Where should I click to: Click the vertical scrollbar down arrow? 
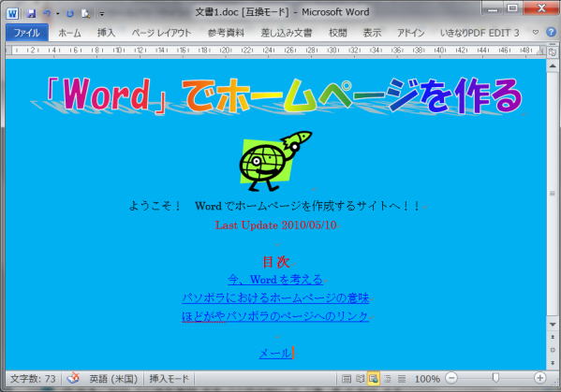coord(553,325)
